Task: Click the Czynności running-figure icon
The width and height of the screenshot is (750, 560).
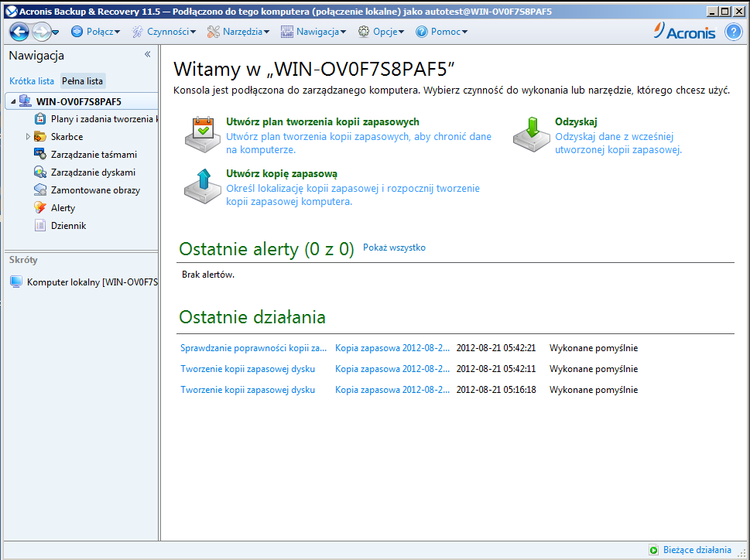Action: 138,32
